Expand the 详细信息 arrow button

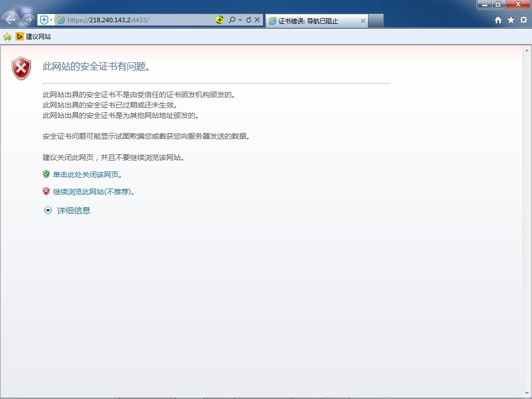tap(48, 210)
